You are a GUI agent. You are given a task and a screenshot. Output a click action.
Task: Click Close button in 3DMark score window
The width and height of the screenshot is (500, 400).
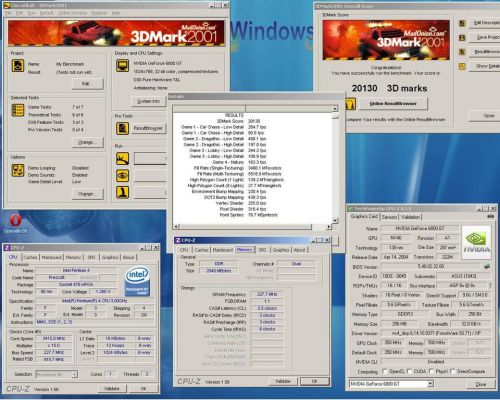[x=485, y=116]
